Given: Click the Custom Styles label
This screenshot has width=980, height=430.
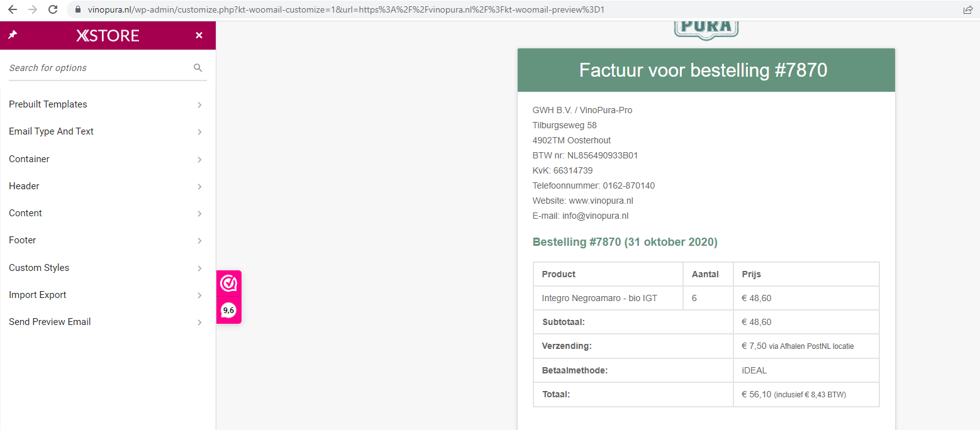Looking at the screenshot, I should tap(39, 268).
